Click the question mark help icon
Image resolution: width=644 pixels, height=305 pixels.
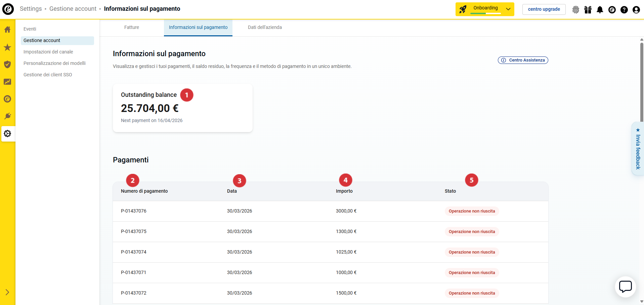pos(624,10)
